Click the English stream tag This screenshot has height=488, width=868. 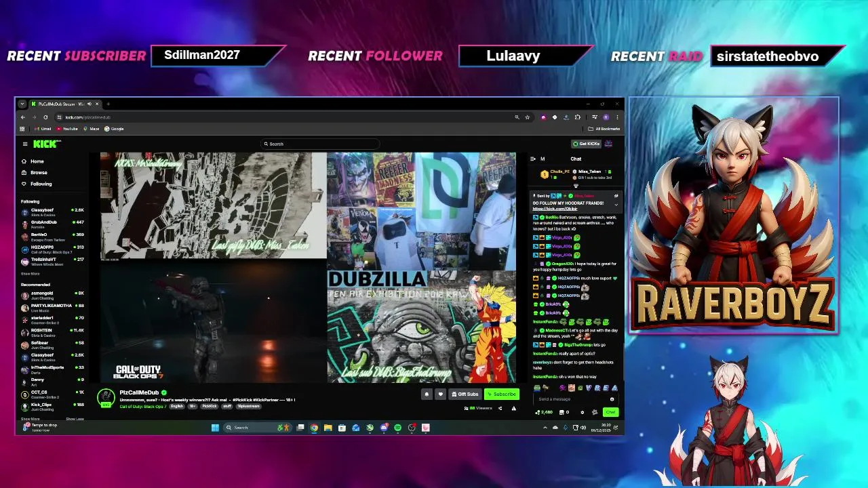coord(177,406)
